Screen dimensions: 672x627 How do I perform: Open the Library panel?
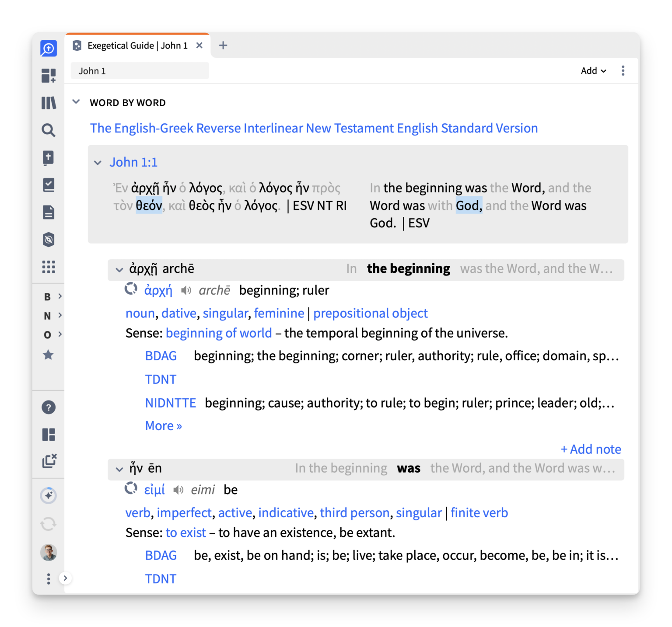[49, 103]
